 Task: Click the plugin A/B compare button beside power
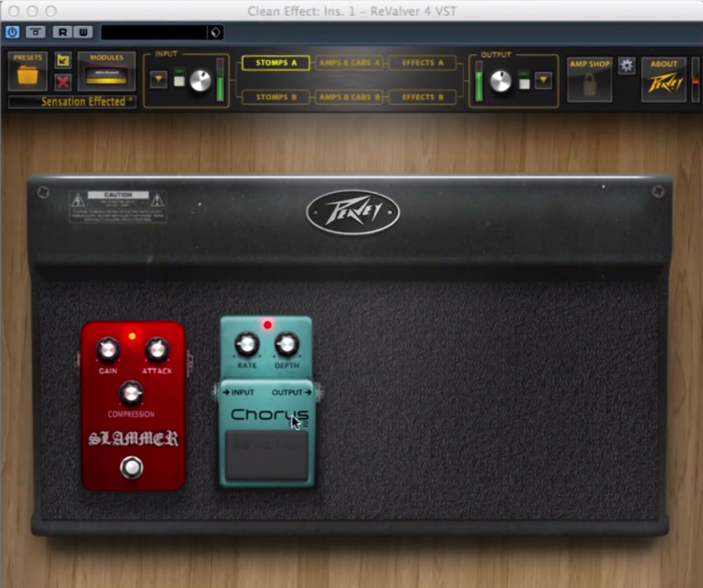pos(35,32)
